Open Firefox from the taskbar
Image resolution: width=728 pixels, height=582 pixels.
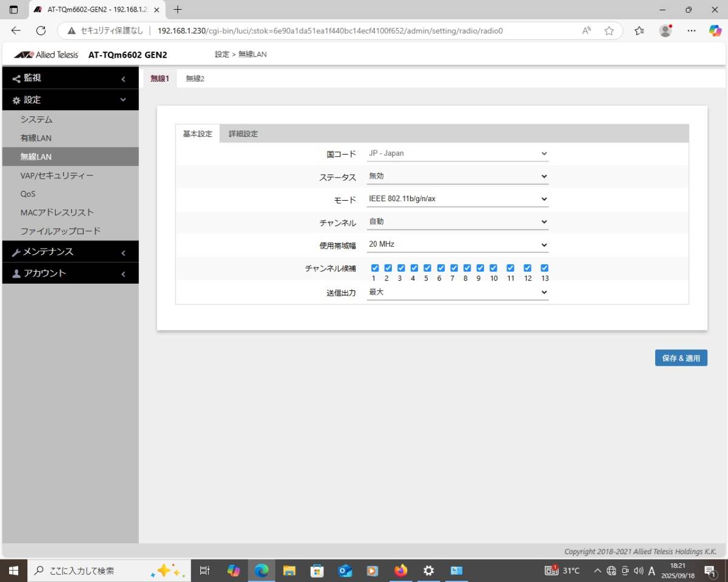pos(400,570)
